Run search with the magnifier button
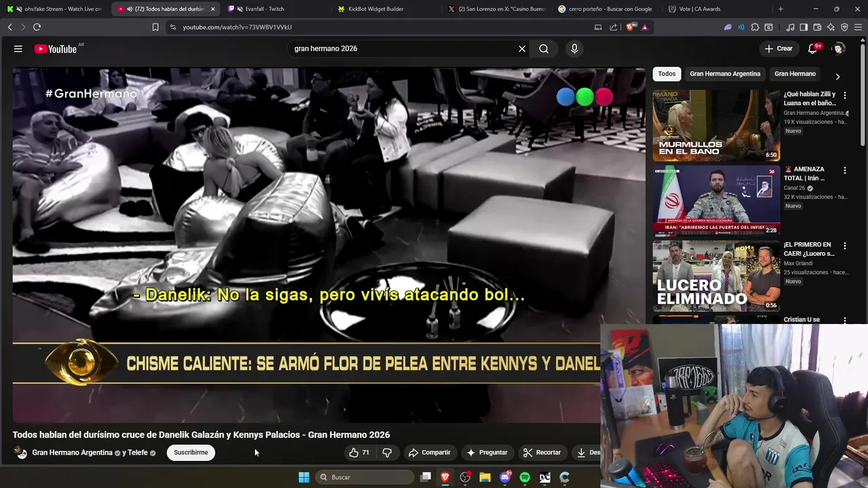The height and width of the screenshot is (488, 868). pos(544,49)
